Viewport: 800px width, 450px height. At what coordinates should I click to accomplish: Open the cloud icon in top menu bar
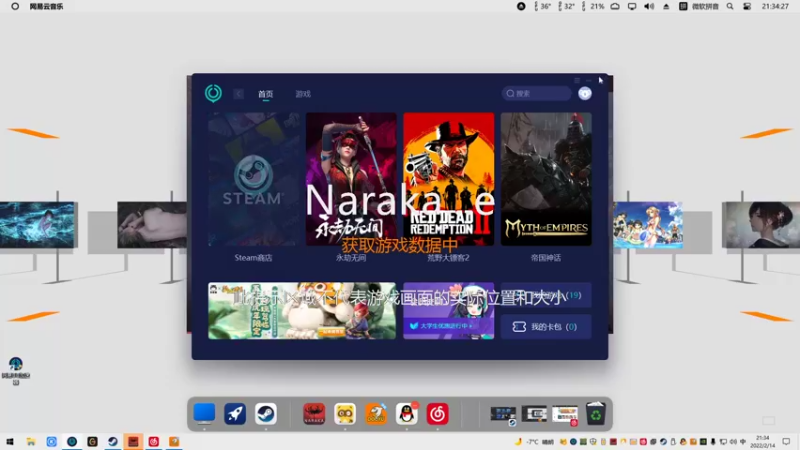pyautogui.click(x=615, y=7)
